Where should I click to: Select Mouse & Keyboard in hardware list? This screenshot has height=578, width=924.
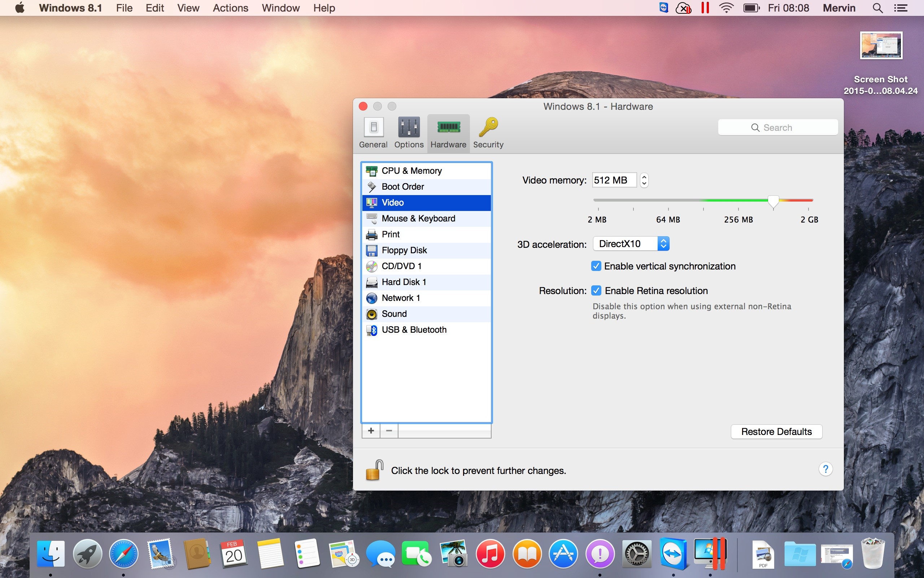[x=426, y=219]
